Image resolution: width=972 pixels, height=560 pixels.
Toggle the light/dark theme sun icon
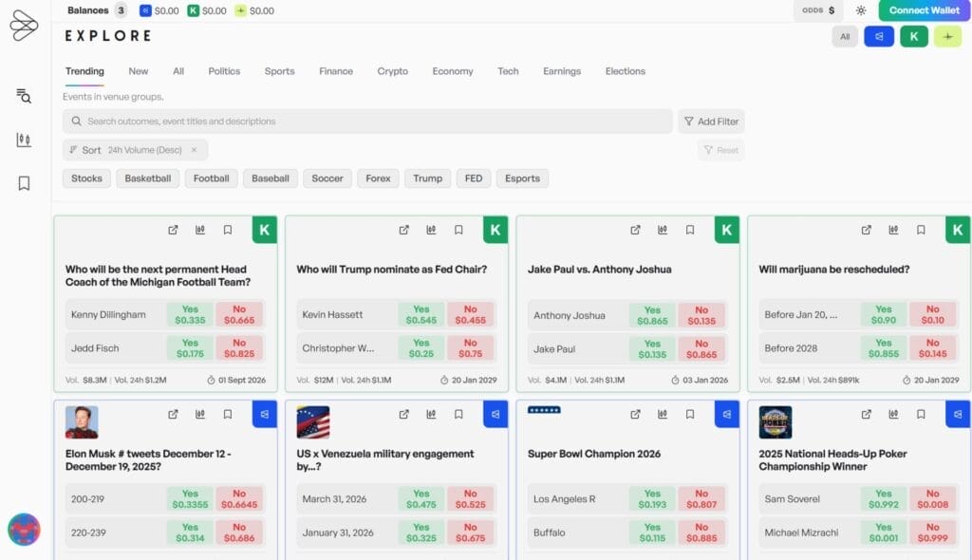(861, 10)
